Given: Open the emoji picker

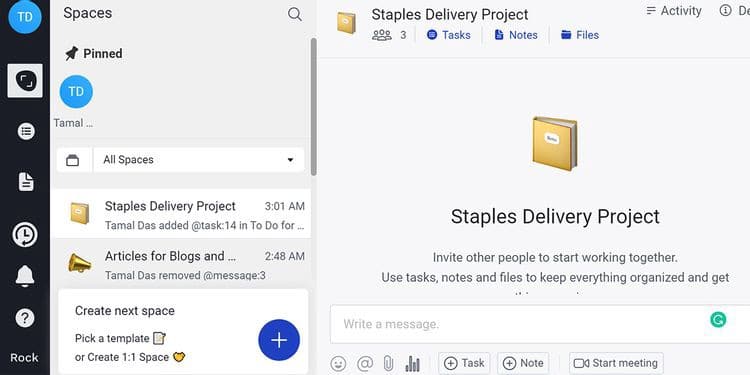Looking at the screenshot, I should [338, 364].
